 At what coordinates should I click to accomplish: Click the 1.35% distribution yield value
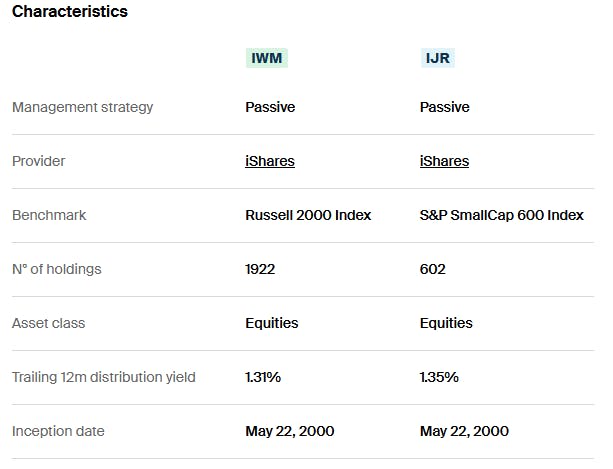tap(439, 377)
